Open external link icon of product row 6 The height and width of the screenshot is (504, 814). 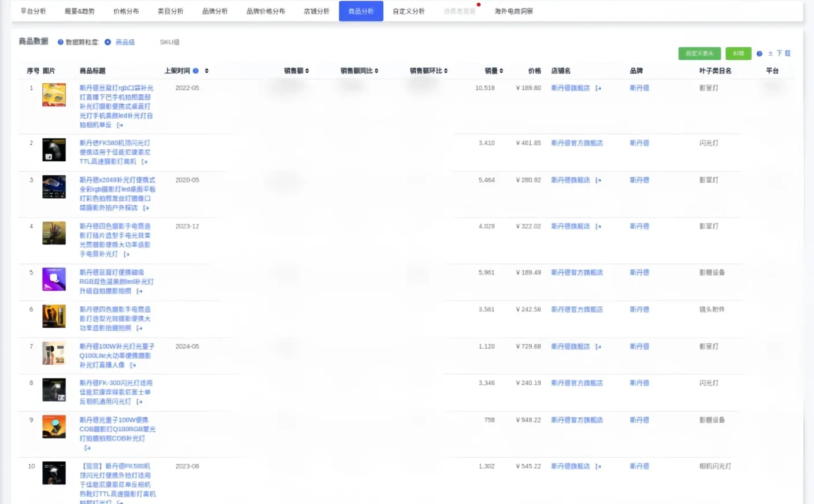(139, 328)
